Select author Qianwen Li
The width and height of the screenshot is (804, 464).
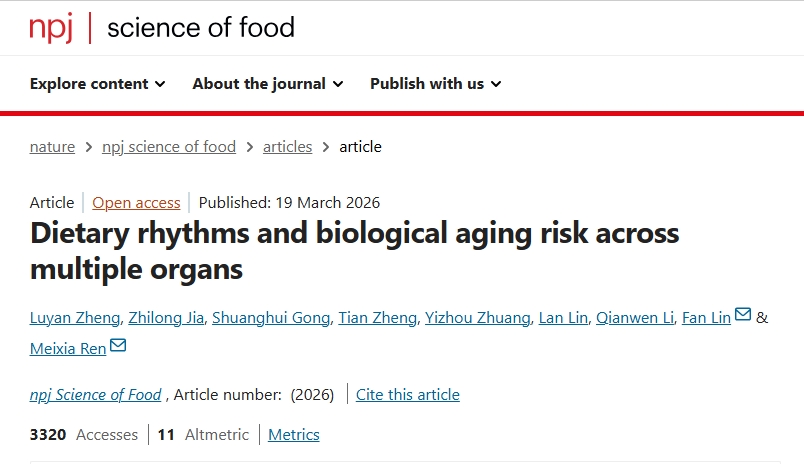634,318
